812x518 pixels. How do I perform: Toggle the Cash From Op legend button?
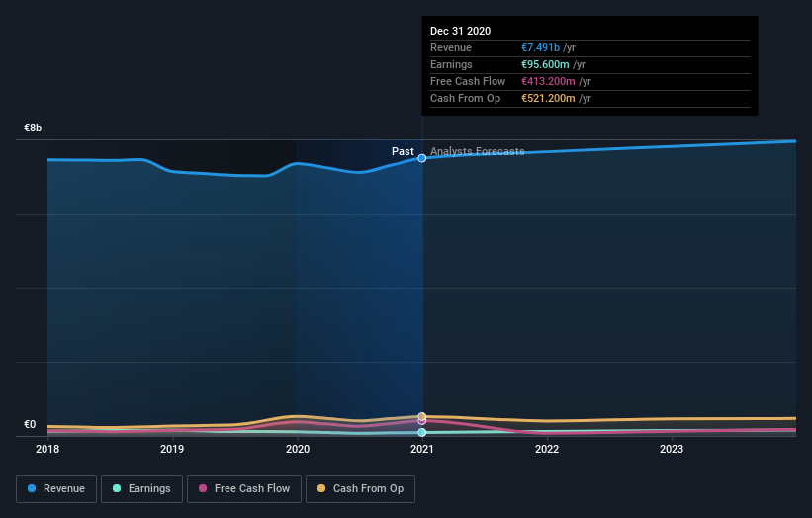point(360,489)
